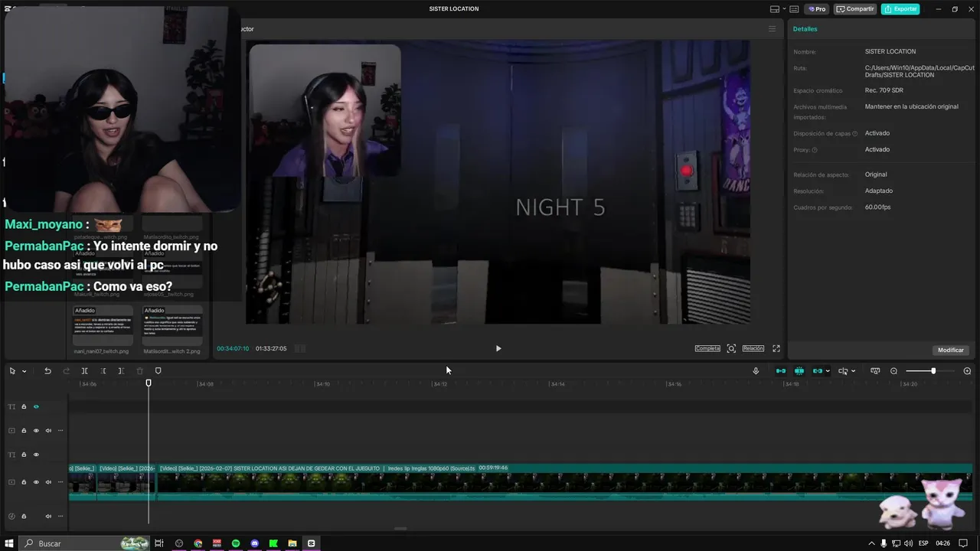Click the redo arrow in timeline toolbar
The height and width of the screenshot is (551, 980).
66,371
